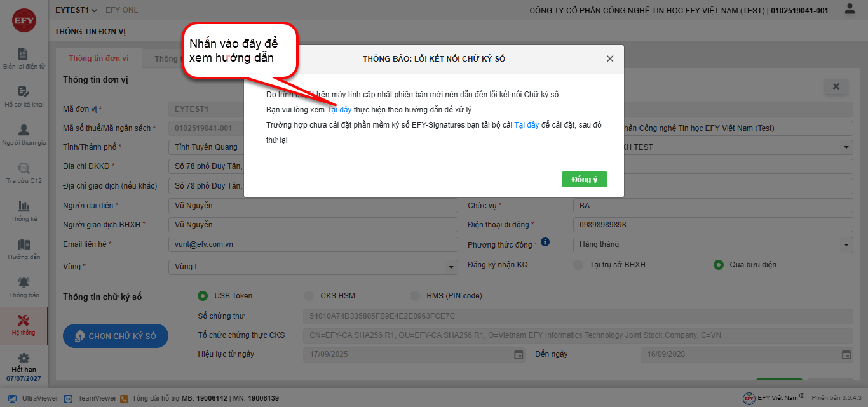Screen dimensions: 868x407
Task: Expand EYTEST1 account dropdown
Action: tap(76, 10)
